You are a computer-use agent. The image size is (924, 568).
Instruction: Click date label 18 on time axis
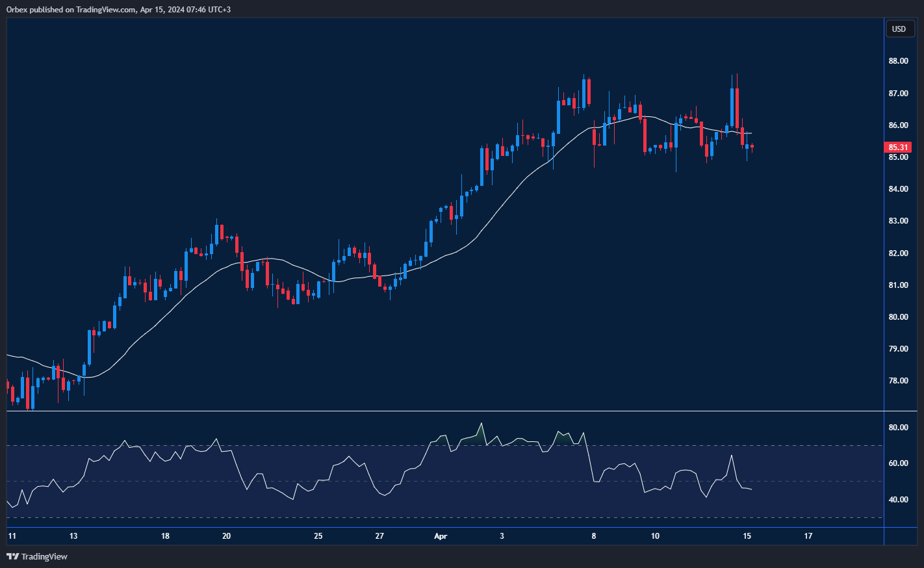pos(166,536)
